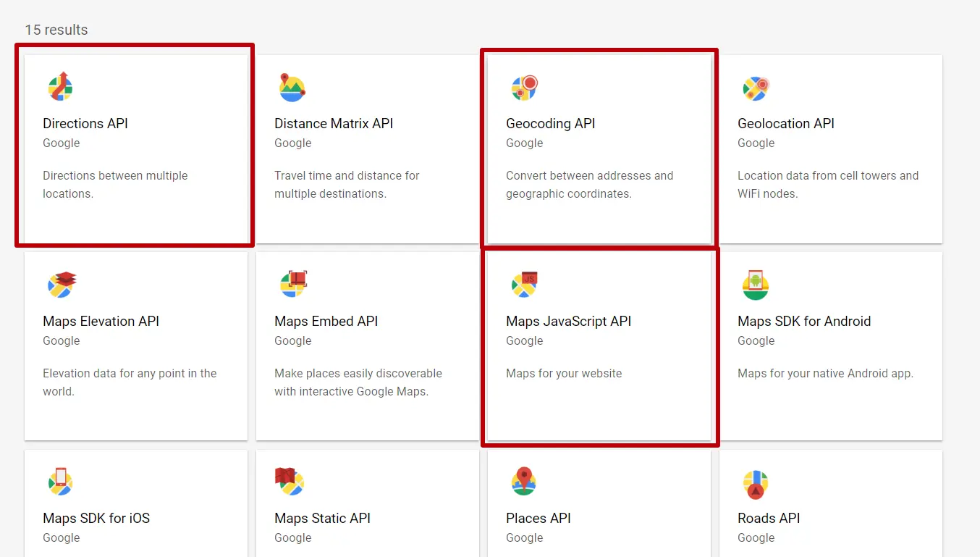Click the Distance Matrix API icon
The height and width of the screenshot is (557, 980).
(292, 86)
